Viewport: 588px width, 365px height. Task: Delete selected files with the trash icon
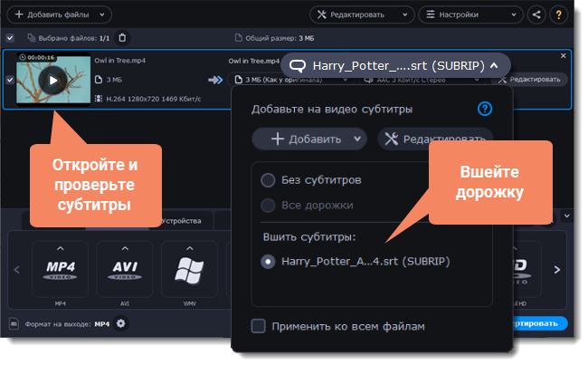(x=123, y=37)
